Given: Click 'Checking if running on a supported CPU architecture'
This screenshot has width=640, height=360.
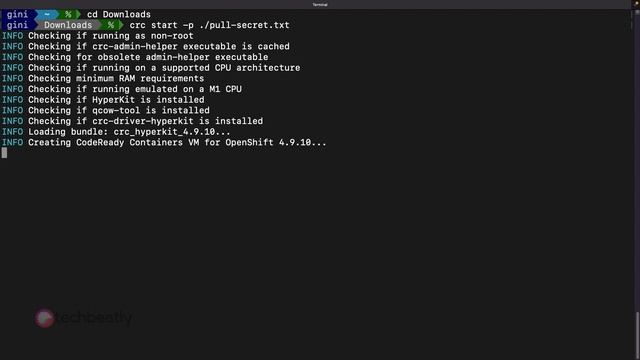Looking at the screenshot, I should pos(164,68).
